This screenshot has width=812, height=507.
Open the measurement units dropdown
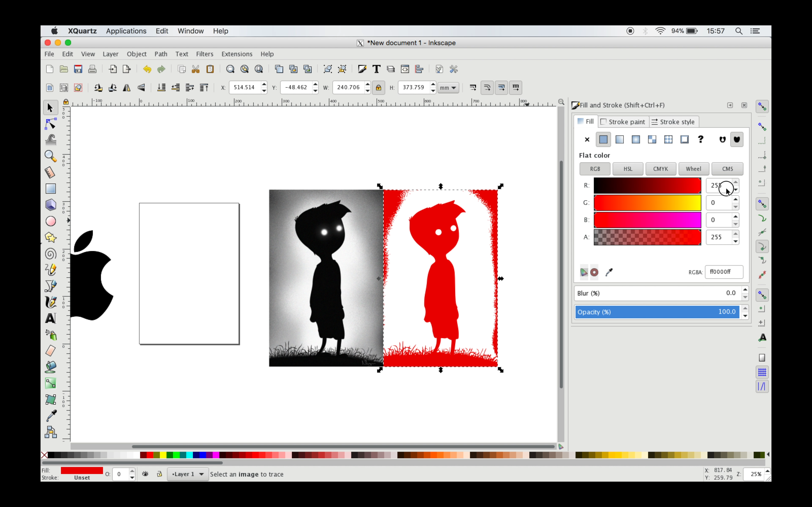(448, 88)
